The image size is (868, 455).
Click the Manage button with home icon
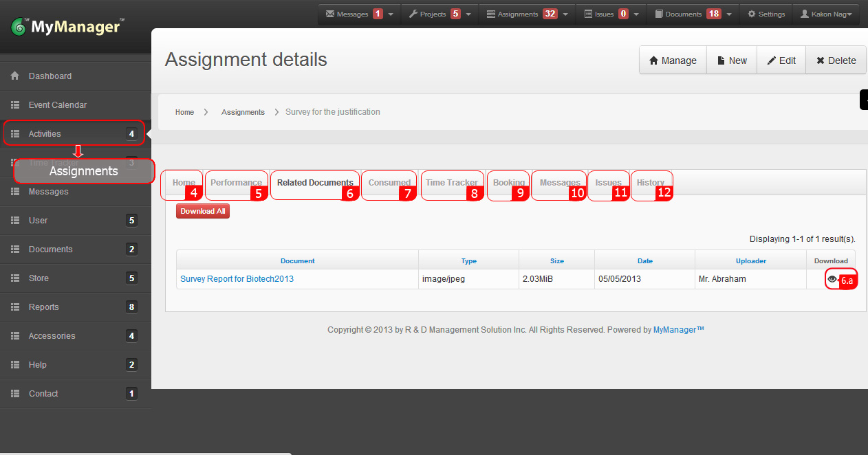tap(673, 60)
